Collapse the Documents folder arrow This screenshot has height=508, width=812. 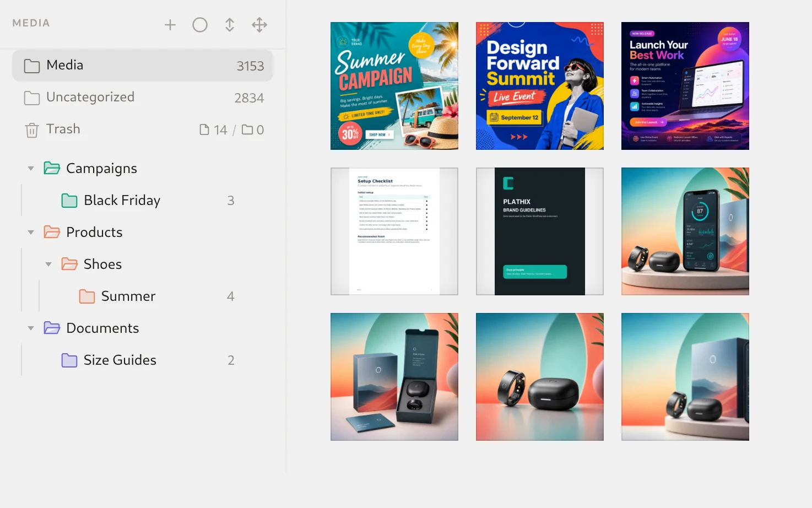tap(31, 328)
